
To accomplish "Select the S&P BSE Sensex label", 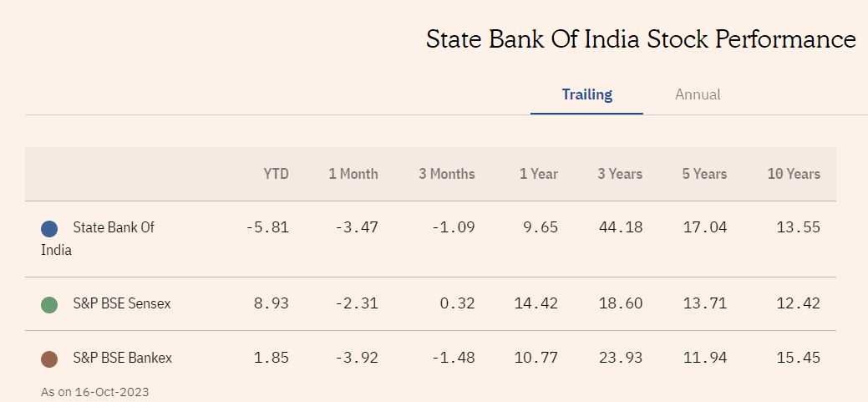I will tap(121, 304).
